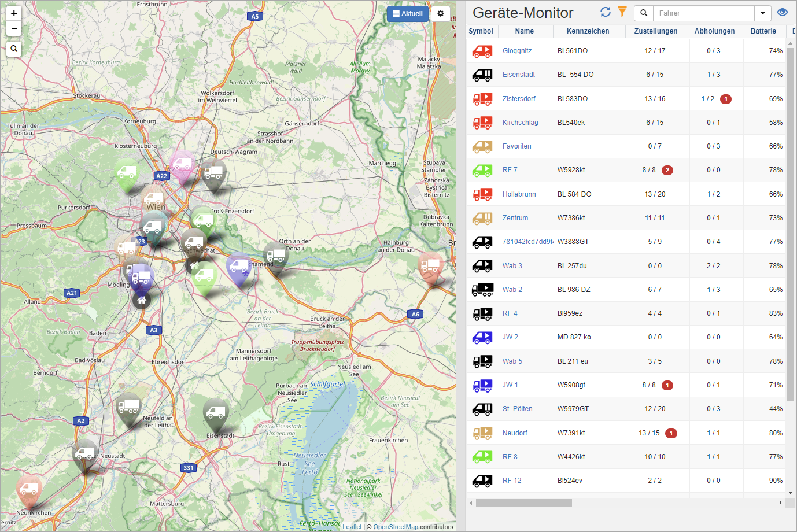Viewport: 797px width, 532px height.
Task: Click the horizontal scrollbar below the table
Action: click(523, 503)
